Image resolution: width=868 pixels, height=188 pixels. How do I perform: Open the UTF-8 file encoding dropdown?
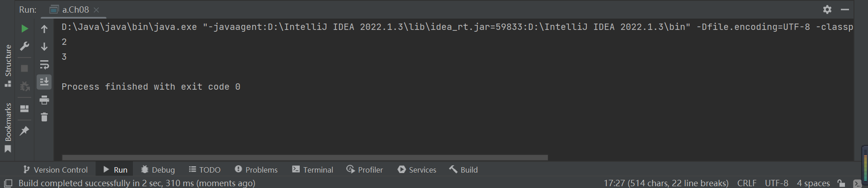[776, 183]
